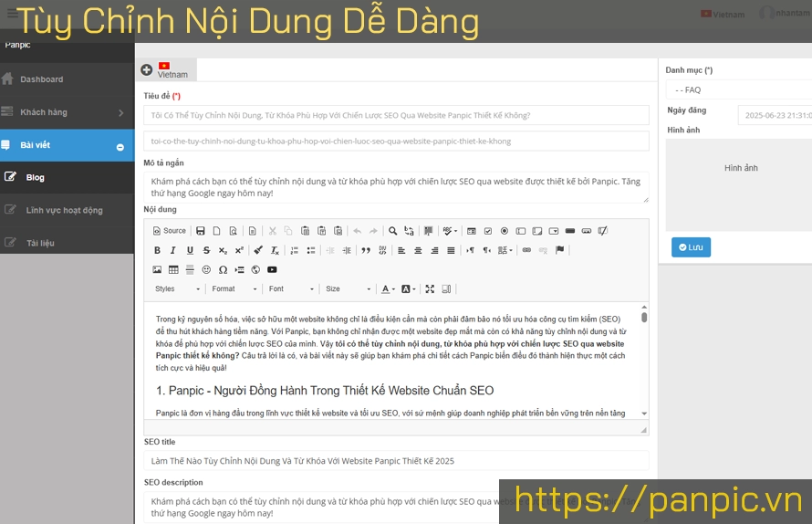Screen dimensions: 812x524
Task: Click the Copy Formatting brush icon
Action: pos(258,250)
